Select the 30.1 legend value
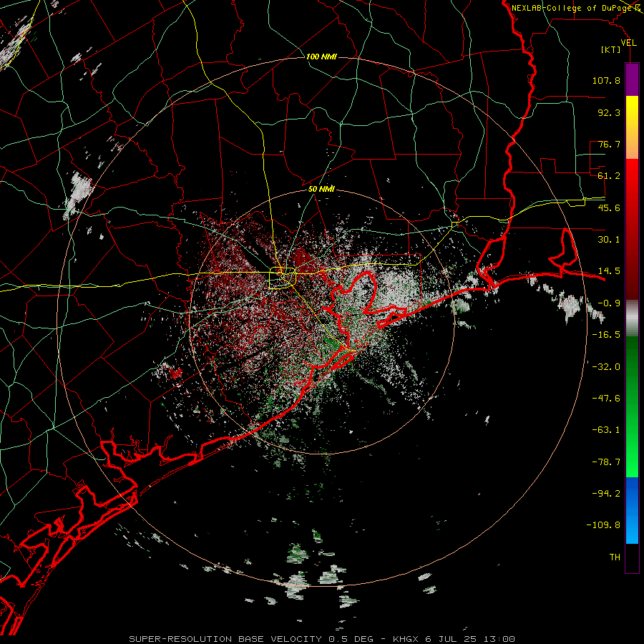The image size is (644, 644). pos(609,240)
